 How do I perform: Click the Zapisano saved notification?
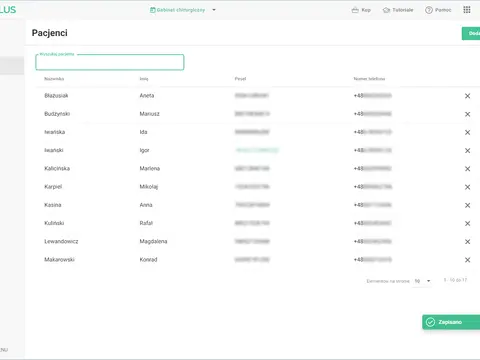451,322
